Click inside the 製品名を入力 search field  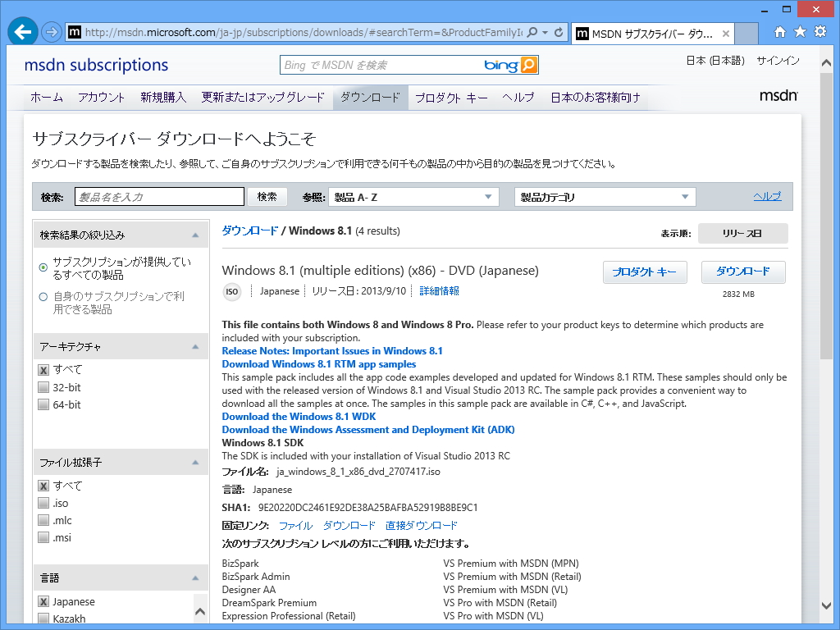[158, 196]
